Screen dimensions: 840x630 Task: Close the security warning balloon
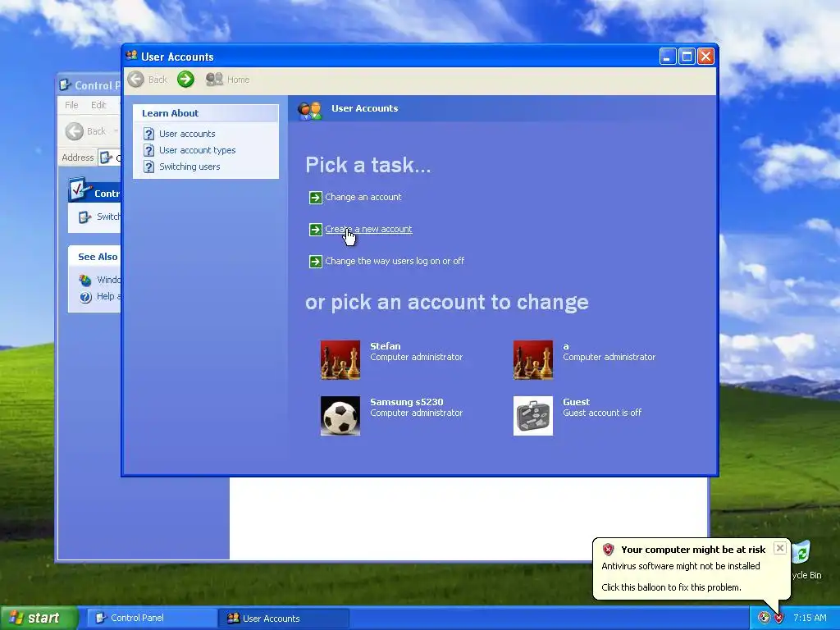(780, 548)
